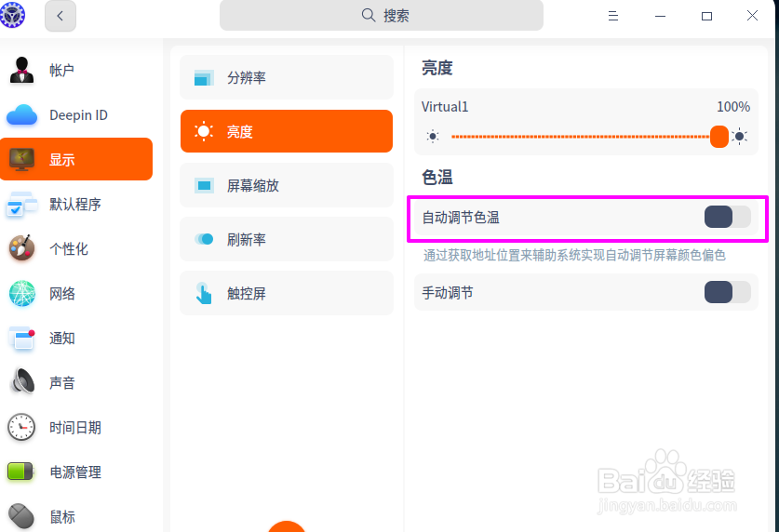Open the 刷新率 page
The image size is (779, 532).
click(287, 239)
